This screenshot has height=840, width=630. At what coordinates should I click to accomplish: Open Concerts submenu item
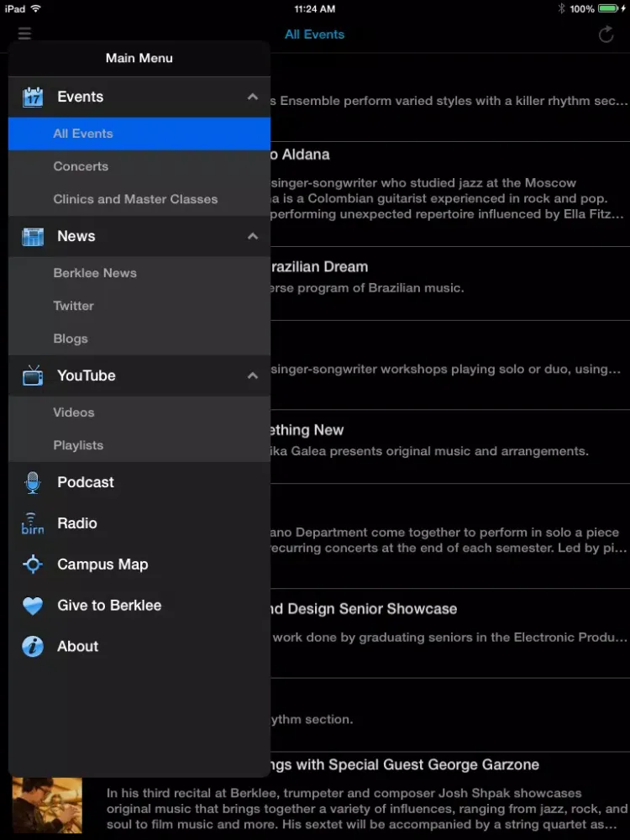(x=139, y=166)
